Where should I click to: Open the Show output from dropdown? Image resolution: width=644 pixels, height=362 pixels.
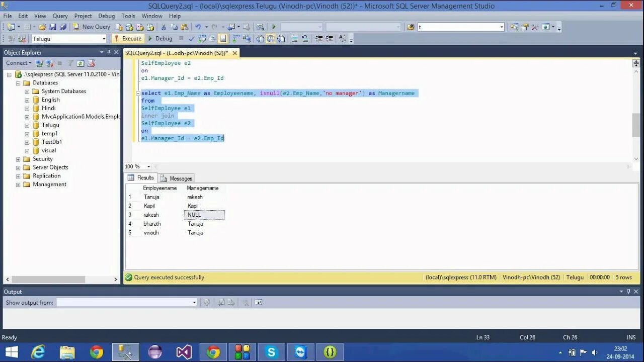(x=194, y=303)
